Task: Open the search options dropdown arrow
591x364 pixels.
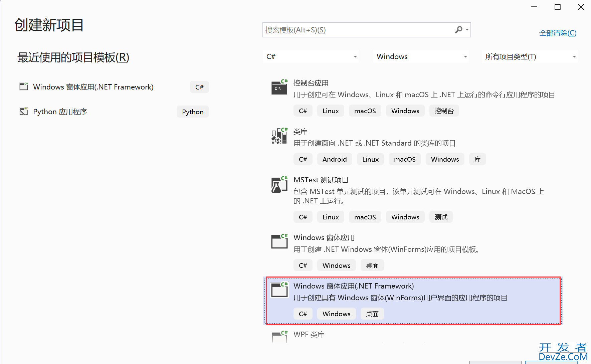Action: click(x=467, y=30)
